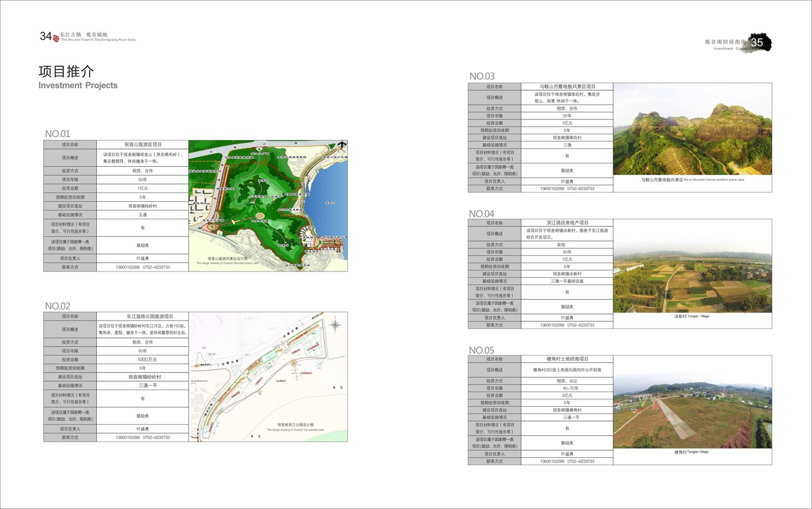Click 三通一平基础设施 in NO.04
Screen dimensions: 812x509
(x=567, y=282)
